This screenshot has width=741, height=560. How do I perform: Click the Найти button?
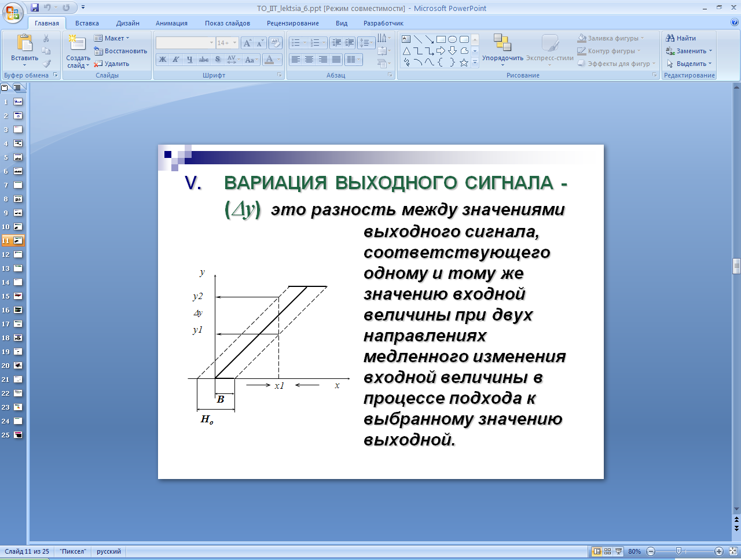pyautogui.click(x=681, y=38)
